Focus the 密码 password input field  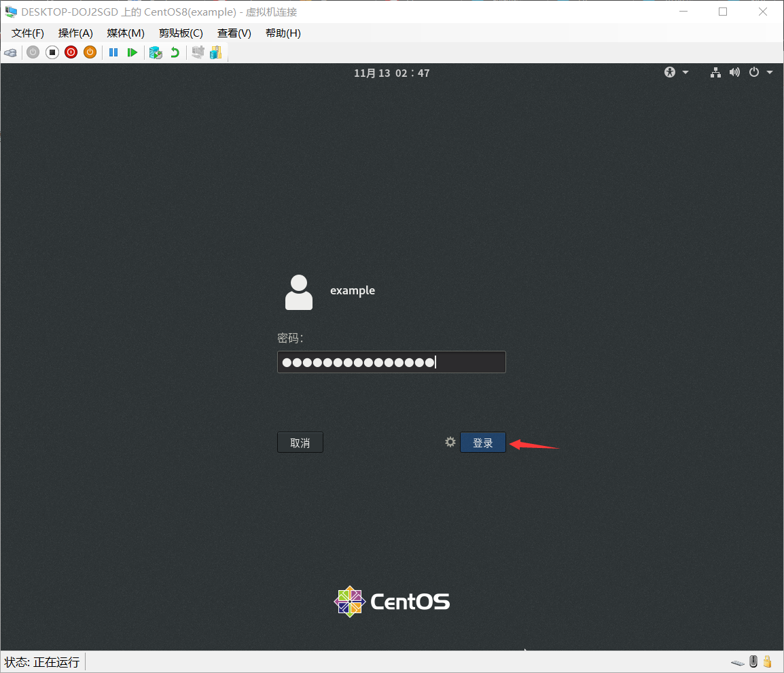pos(391,362)
